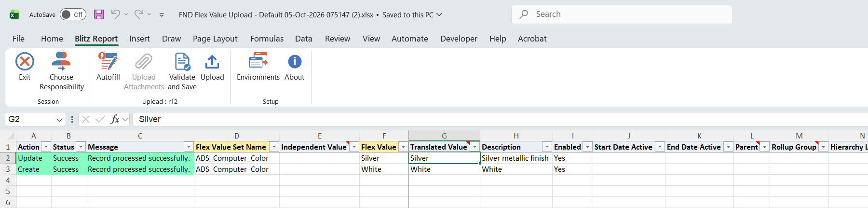
Task: Open the Draw tab
Action: [172, 39]
